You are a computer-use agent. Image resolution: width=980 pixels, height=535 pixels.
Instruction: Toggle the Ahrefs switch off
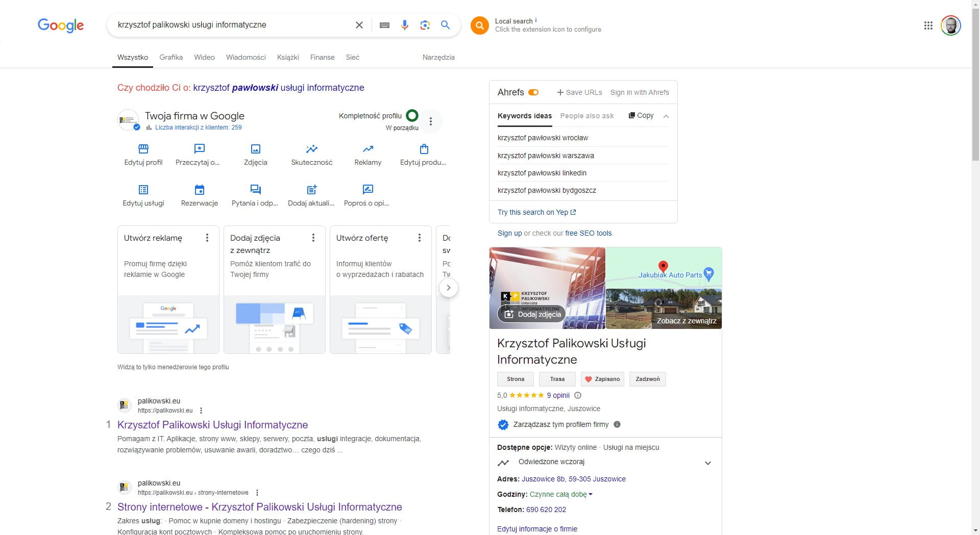[533, 92]
